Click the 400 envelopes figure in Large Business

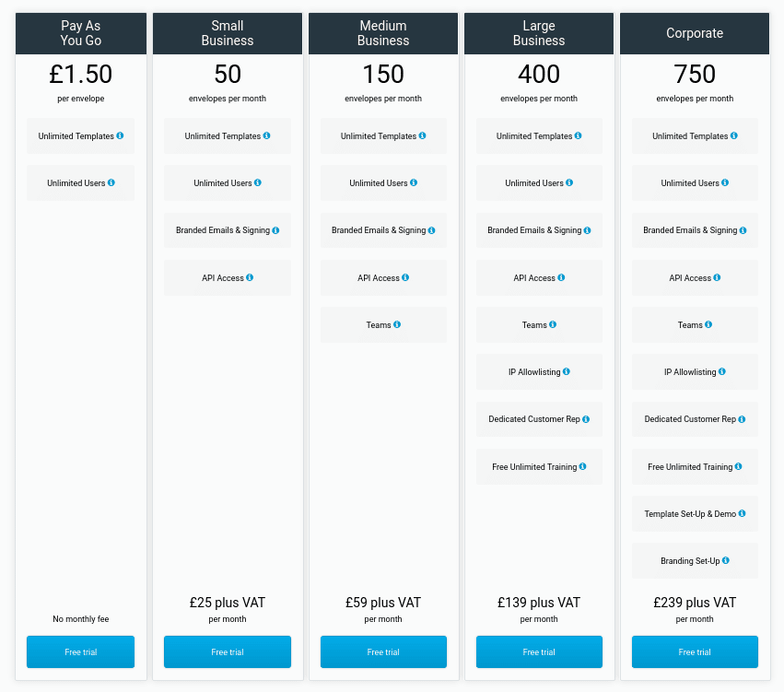click(x=539, y=74)
